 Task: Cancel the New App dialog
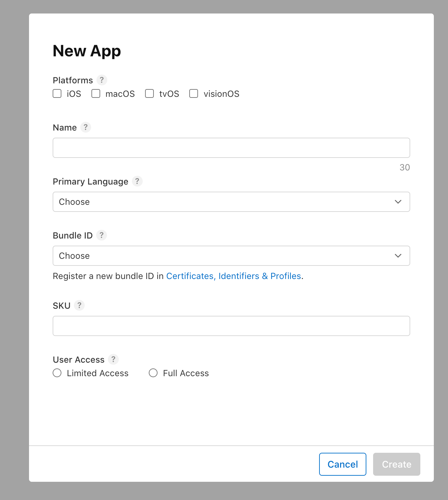point(343,464)
